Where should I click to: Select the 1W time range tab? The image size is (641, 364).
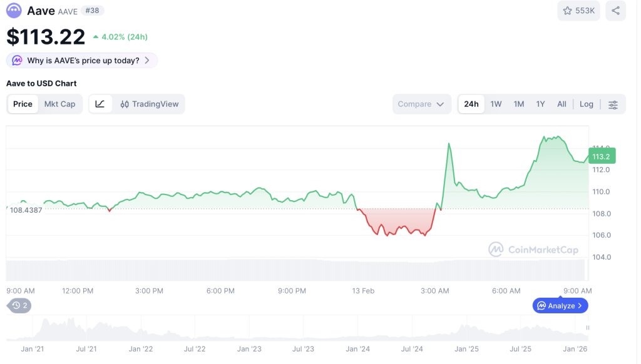(496, 104)
